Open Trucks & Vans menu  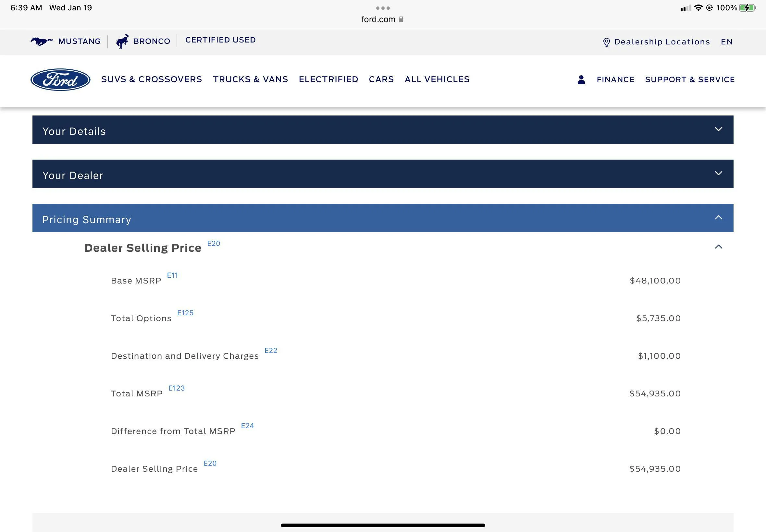tap(251, 79)
